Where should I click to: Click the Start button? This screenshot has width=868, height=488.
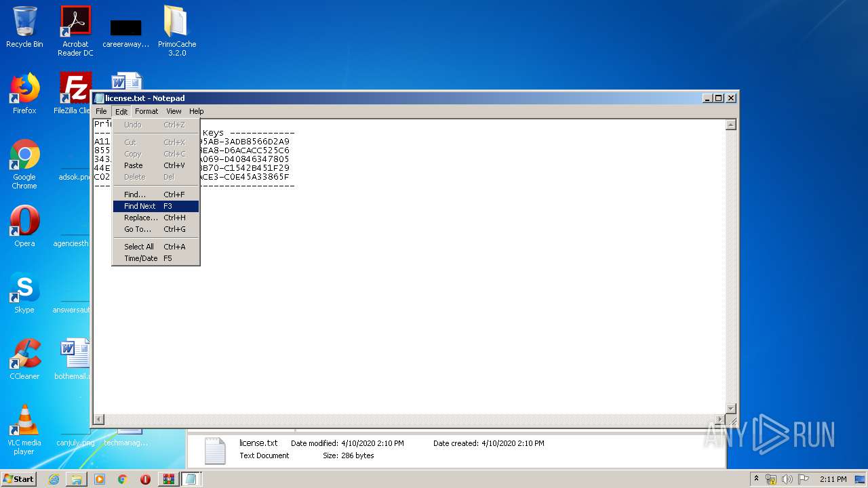point(19,479)
